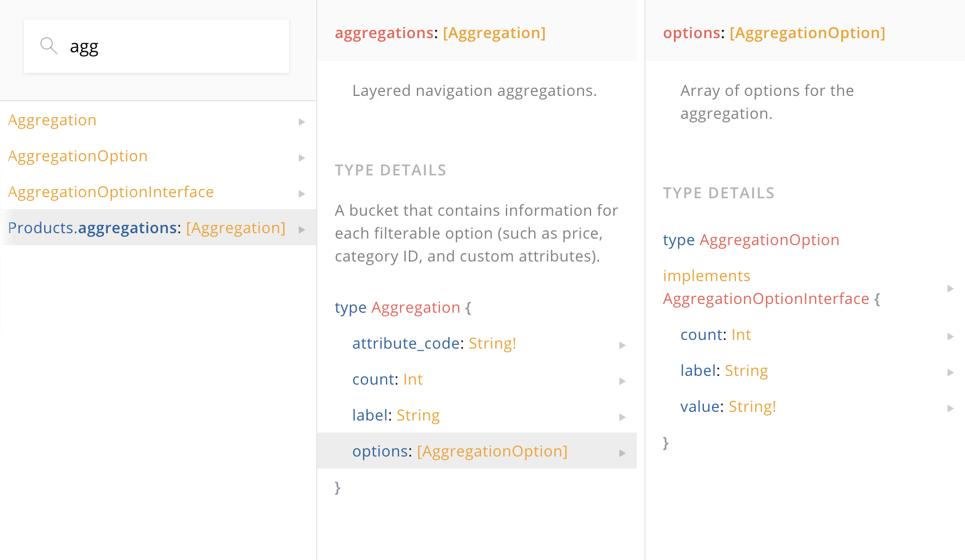Expand arrow on options: [AggregationOption] row
The height and width of the screenshot is (560, 965).
622,453
